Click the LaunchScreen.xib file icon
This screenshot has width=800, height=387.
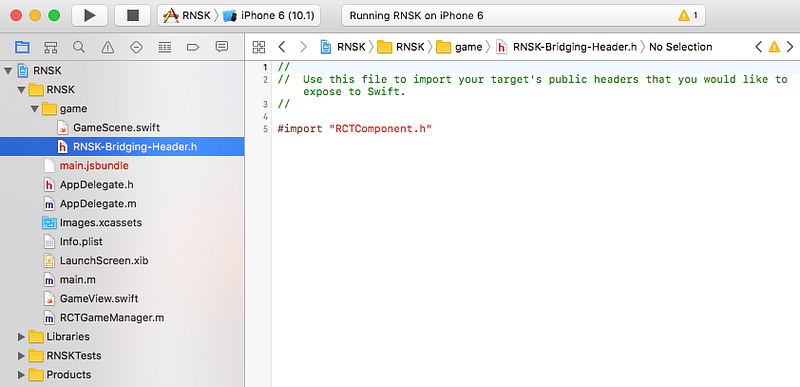click(x=49, y=261)
